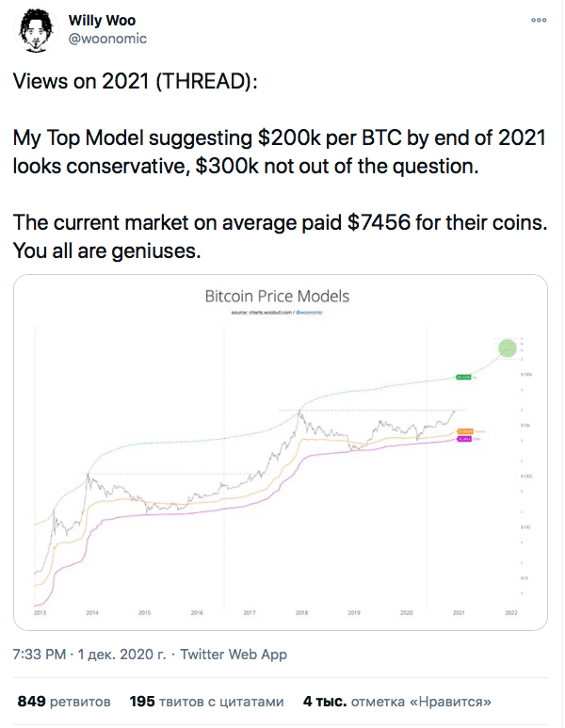The height and width of the screenshot is (728, 565).
Task: Click the tweet text mentioning $200k per BTC
Action: coord(280,139)
